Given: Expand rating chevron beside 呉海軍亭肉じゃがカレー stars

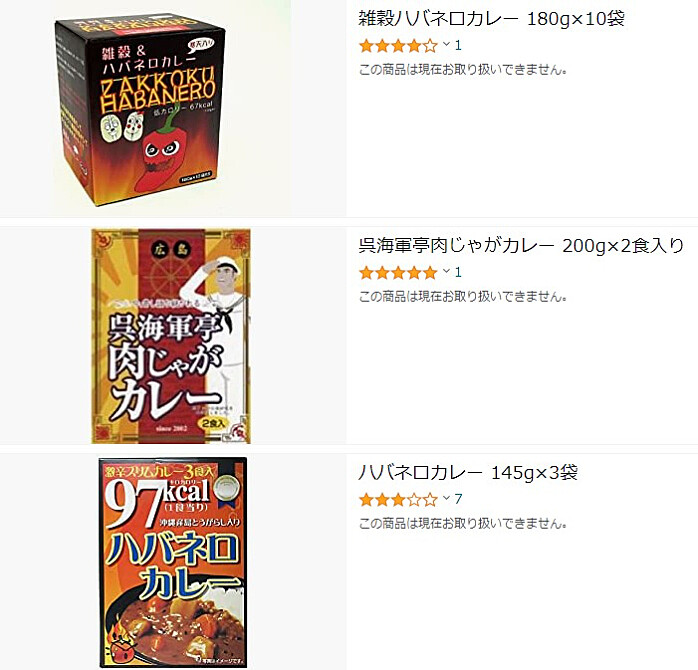Looking at the screenshot, I should 446,271.
